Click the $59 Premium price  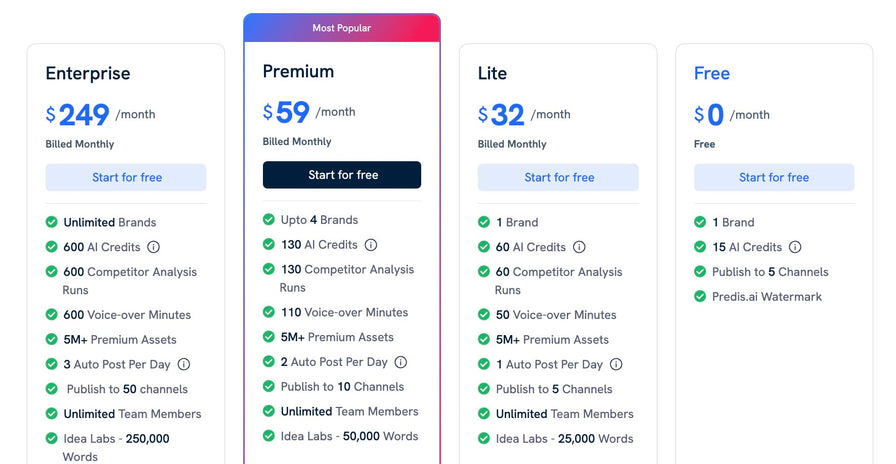tap(285, 112)
